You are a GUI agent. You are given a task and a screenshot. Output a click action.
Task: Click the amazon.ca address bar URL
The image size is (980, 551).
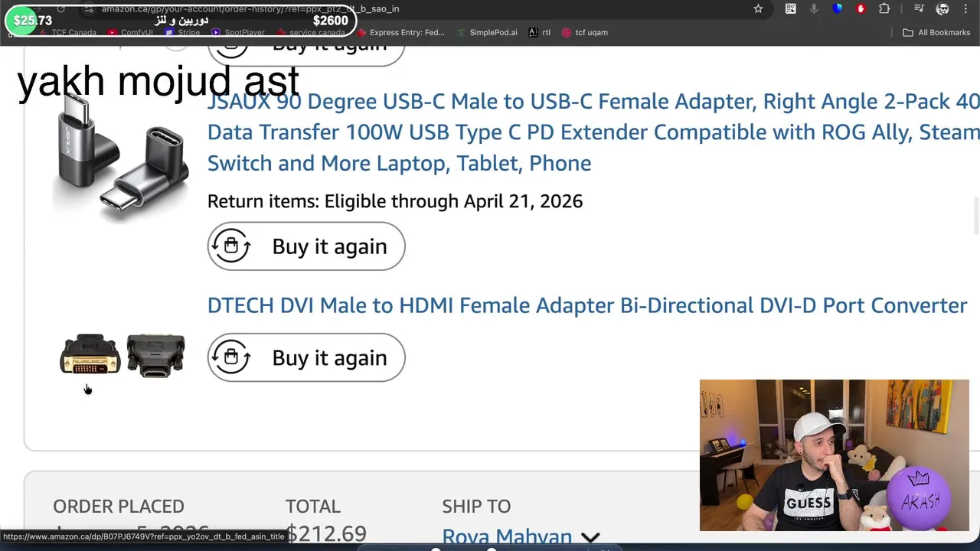point(250,9)
